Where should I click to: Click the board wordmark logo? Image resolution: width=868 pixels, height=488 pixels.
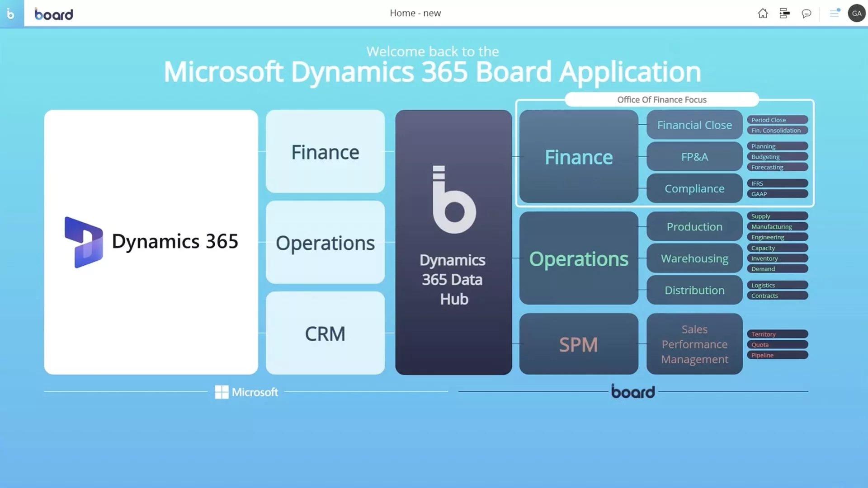pos(54,14)
